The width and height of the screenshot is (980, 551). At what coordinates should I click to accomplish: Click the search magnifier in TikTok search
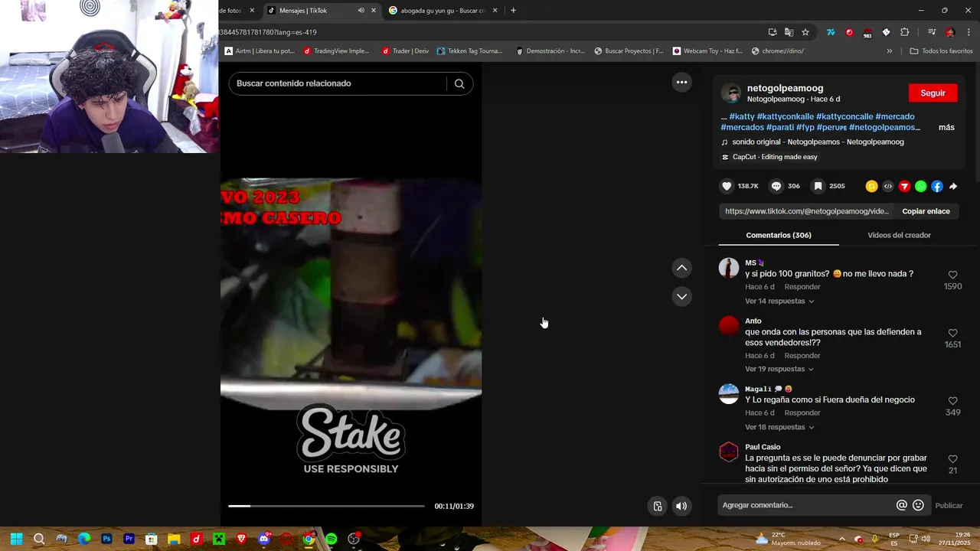click(x=459, y=83)
